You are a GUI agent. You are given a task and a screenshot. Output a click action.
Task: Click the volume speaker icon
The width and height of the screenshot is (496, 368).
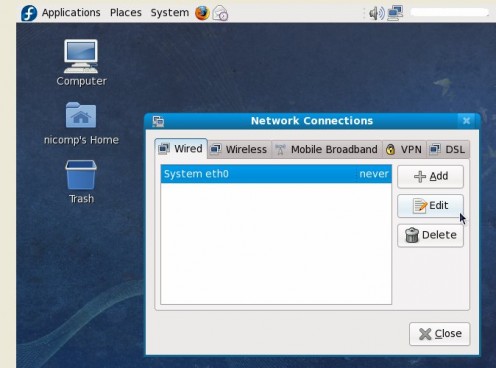(377, 13)
